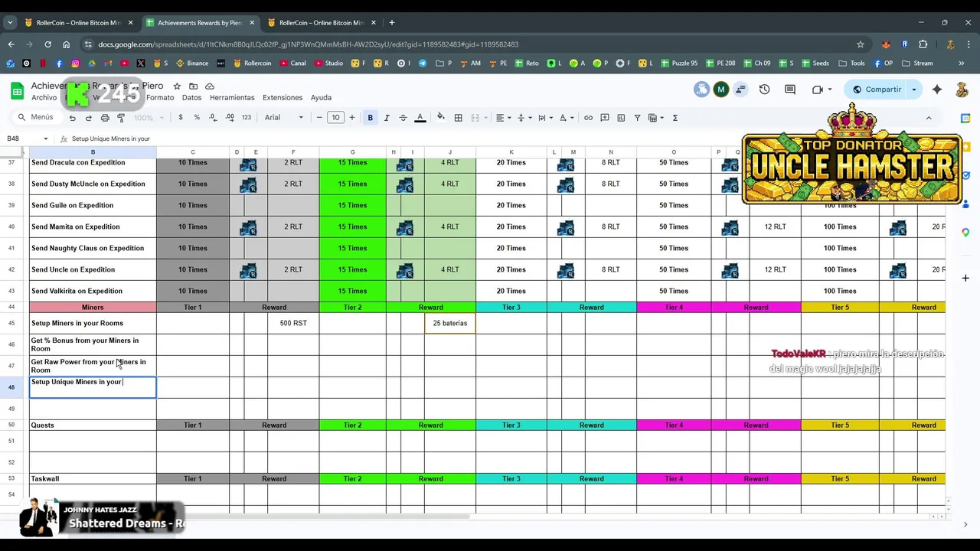Open the Name box B48 dropdown

46,139
